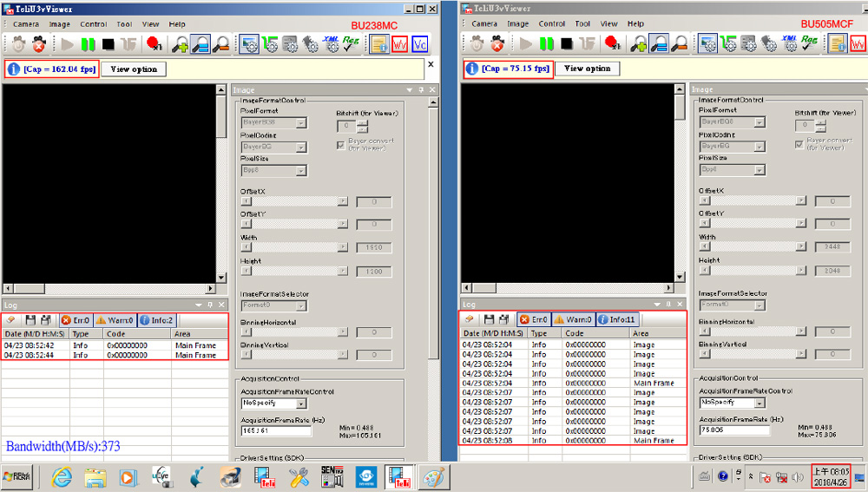Image resolution: width=868 pixels, height=492 pixels.
Task: Clear log with eraser icon in BU238MC window
Action: point(11,320)
